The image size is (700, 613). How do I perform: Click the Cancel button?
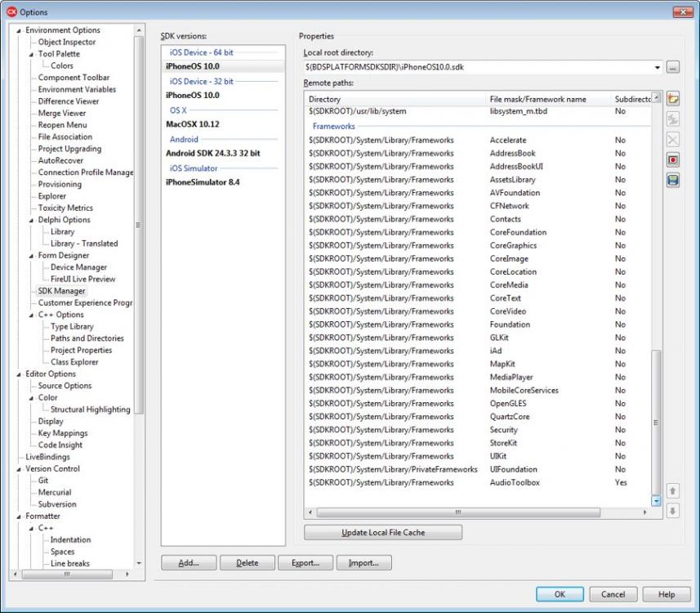click(613, 594)
